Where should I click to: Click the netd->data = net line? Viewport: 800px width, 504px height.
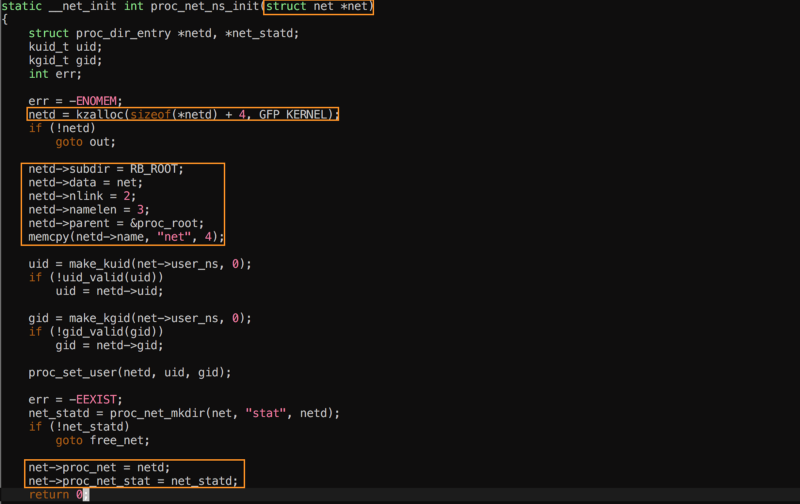[x=86, y=182]
